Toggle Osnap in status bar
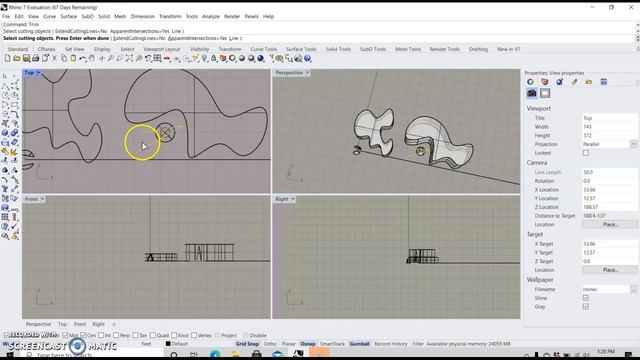The height and width of the screenshot is (360, 640). 308,344
